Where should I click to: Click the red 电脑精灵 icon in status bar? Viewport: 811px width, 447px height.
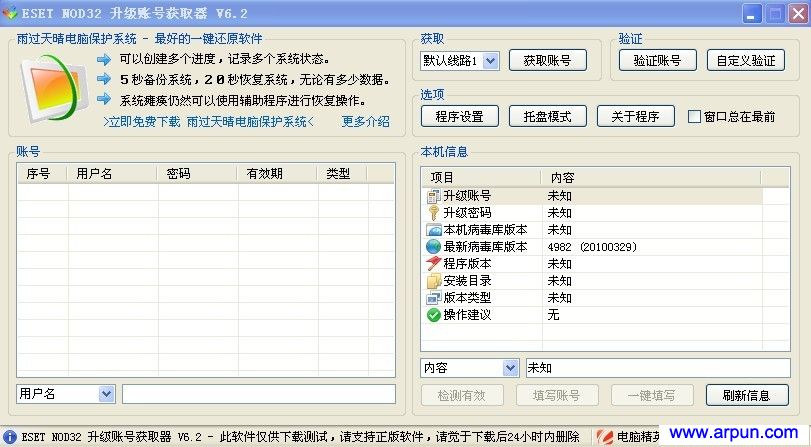(603, 437)
